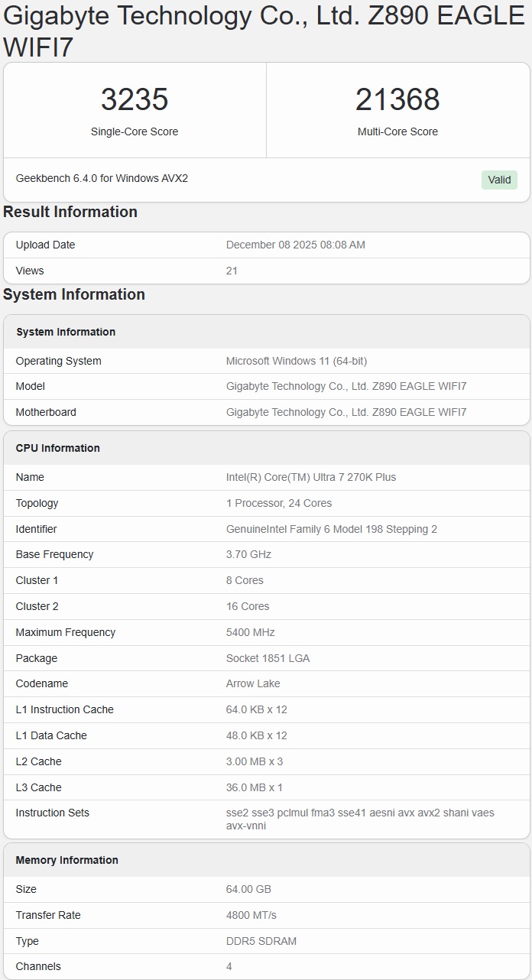Select the System Information table header
Screen dimensions: 532x980
click(66, 332)
